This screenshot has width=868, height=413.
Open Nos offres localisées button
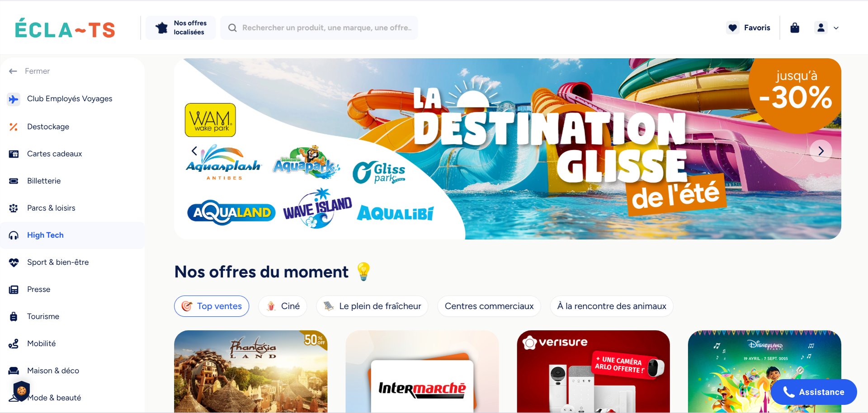click(x=181, y=28)
